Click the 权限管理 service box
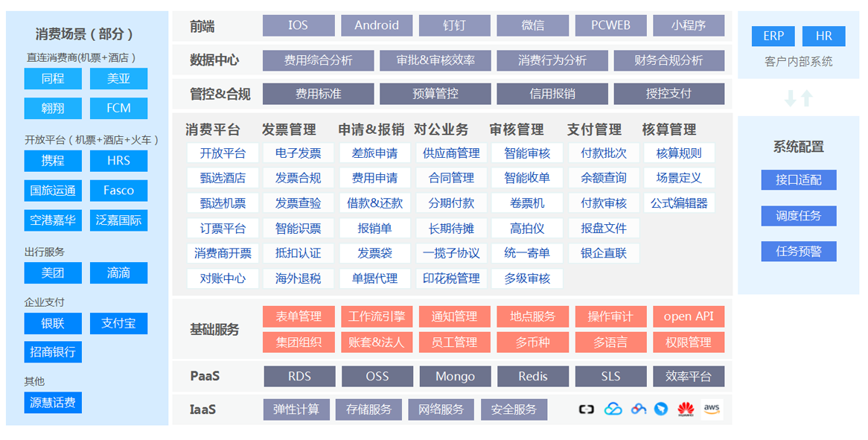This screenshot has height=440, width=868. pos(689,342)
